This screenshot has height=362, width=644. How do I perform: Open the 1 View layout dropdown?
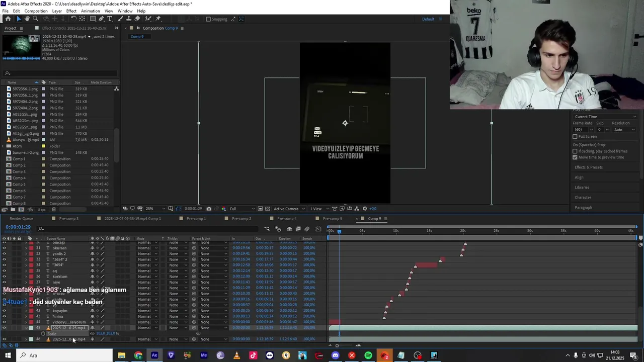click(318, 209)
